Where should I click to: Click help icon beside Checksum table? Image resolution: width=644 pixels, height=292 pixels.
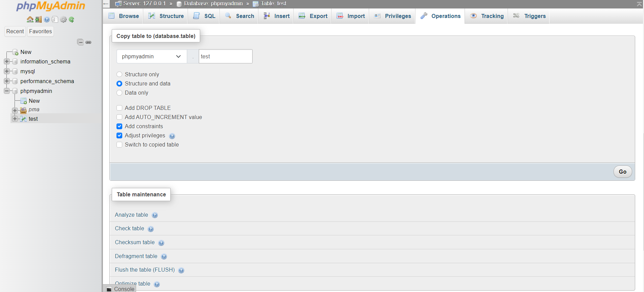[161, 243]
